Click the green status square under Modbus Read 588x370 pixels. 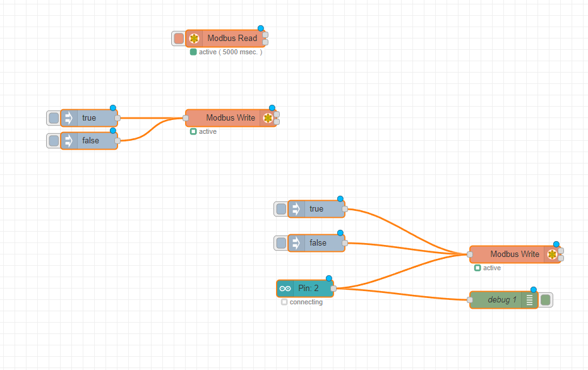193,52
